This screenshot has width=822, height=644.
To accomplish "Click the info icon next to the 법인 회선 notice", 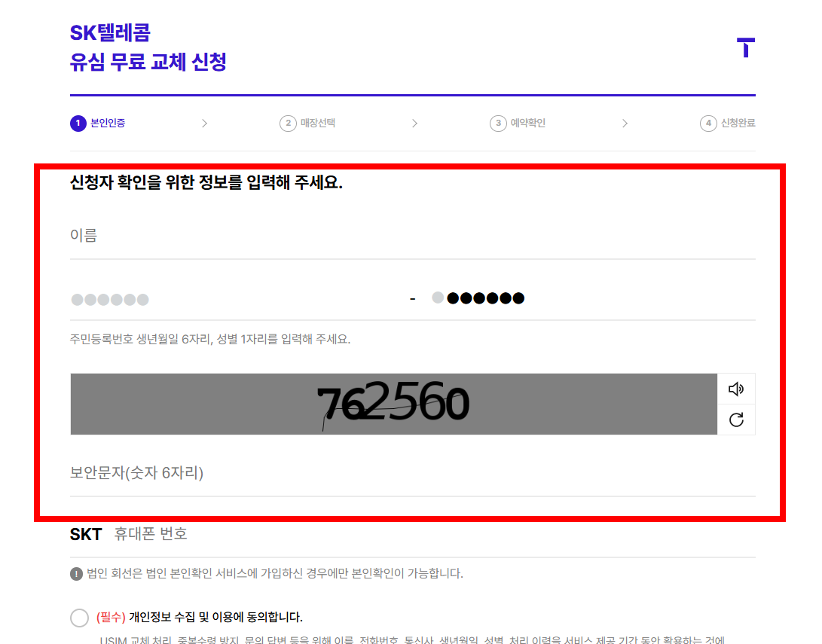I will pos(77,574).
